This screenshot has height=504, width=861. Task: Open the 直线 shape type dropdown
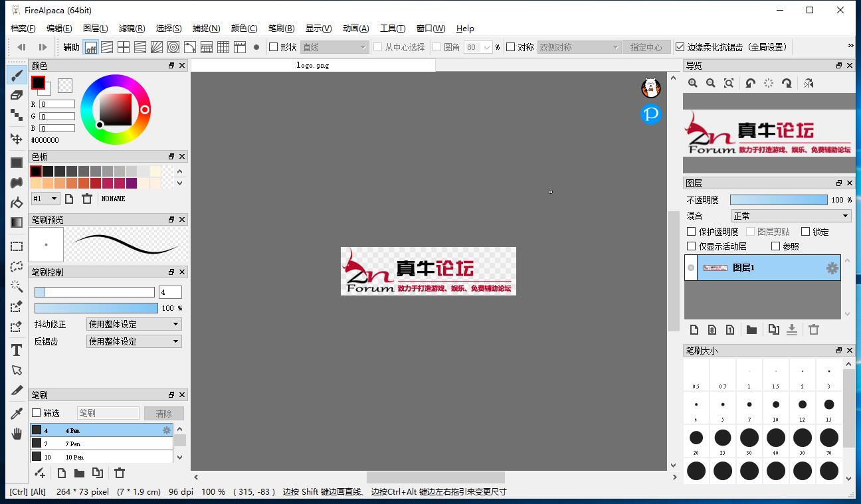[x=334, y=47]
